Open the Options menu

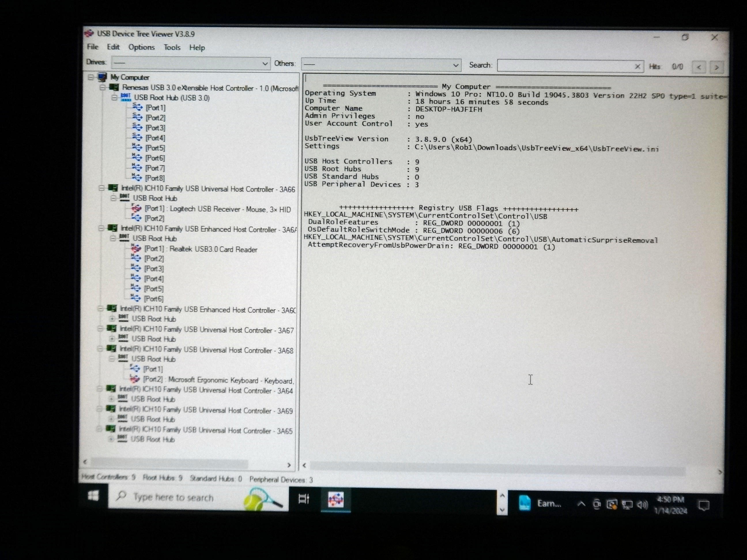142,47
